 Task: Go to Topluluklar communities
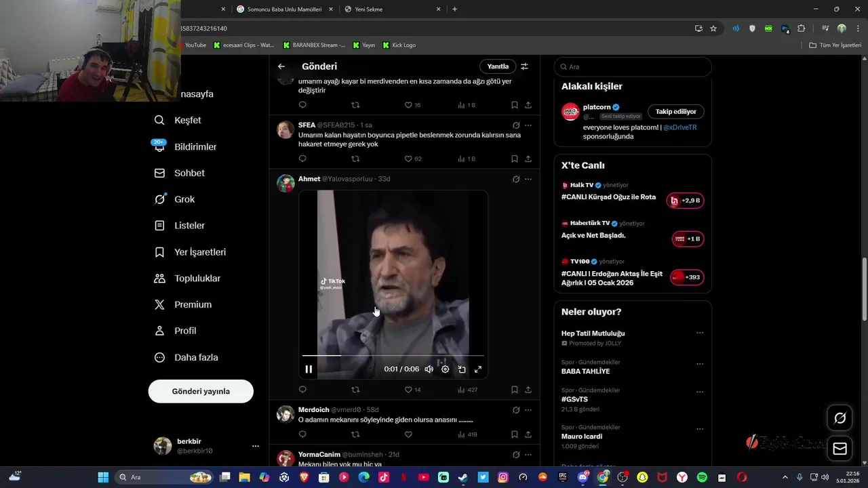point(187,279)
